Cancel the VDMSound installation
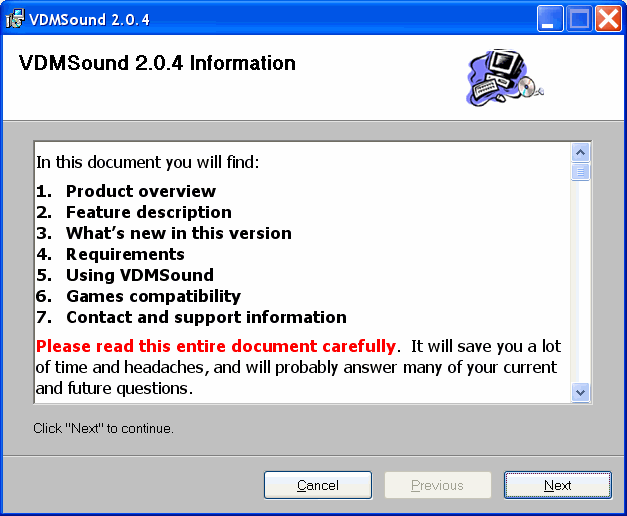627x516 pixels. pos(318,485)
